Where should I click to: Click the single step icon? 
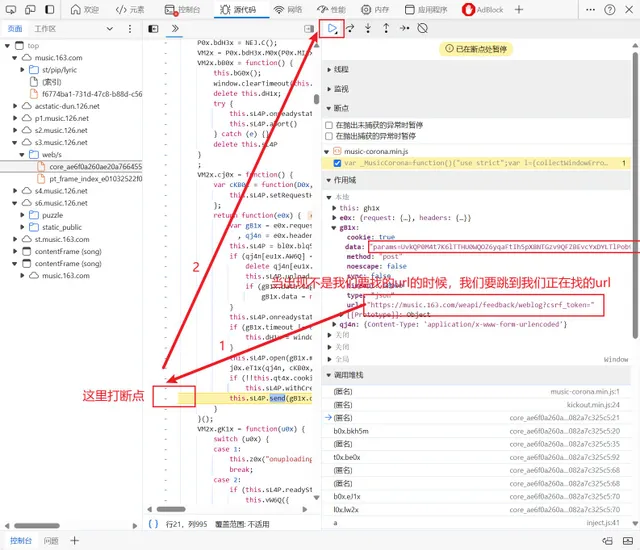click(x=404, y=28)
